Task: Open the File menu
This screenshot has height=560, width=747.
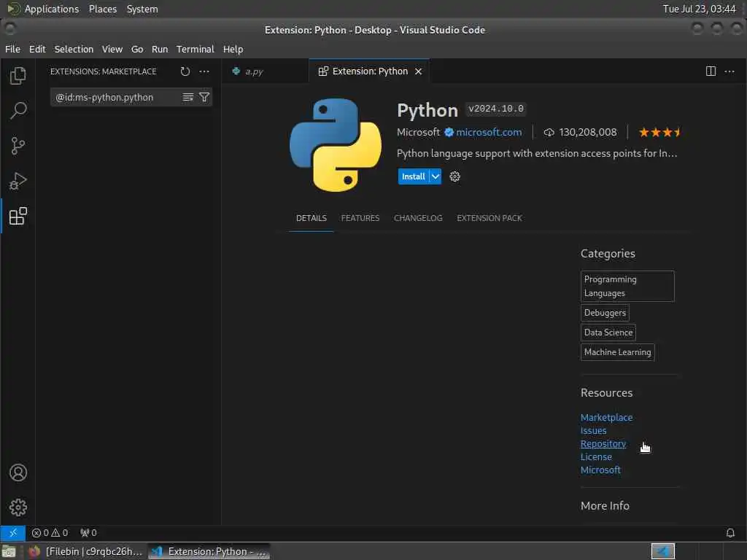Action: point(12,49)
